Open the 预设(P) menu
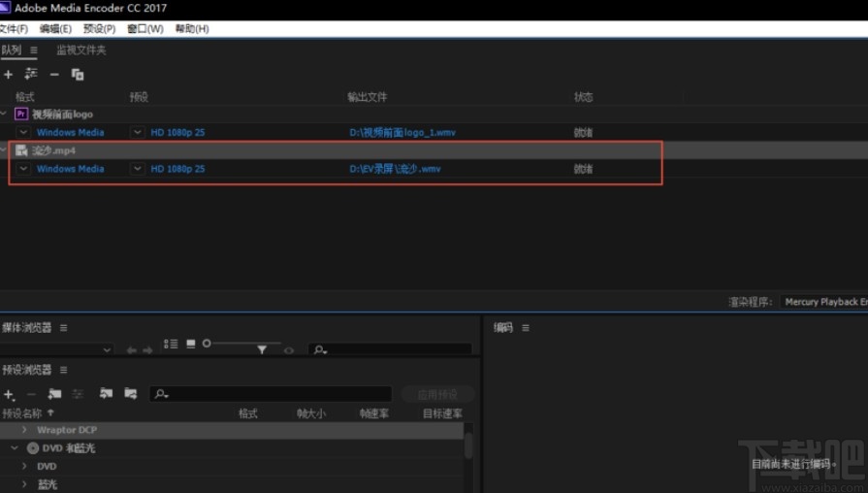The width and height of the screenshot is (868, 493). 99,29
